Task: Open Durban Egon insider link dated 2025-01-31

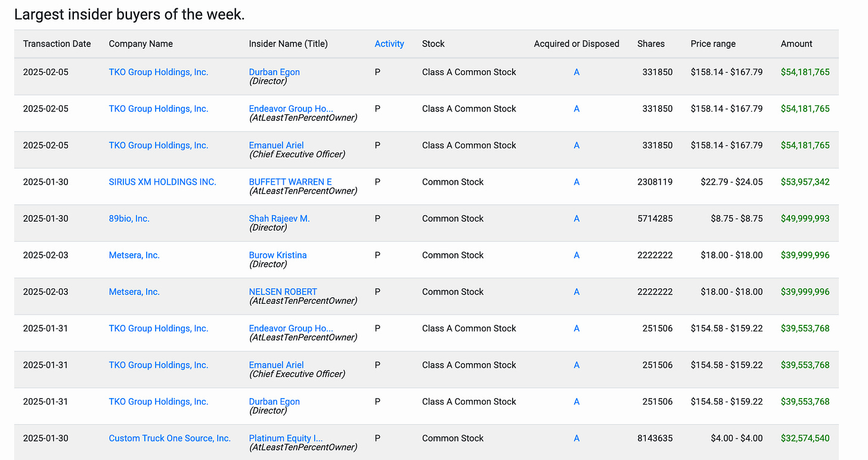Action: (x=274, y=402)
